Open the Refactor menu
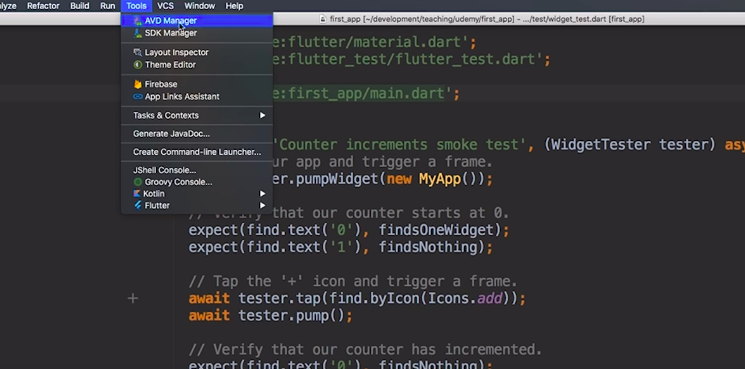This screenshot has height=369, width=745. pos(43,6)
